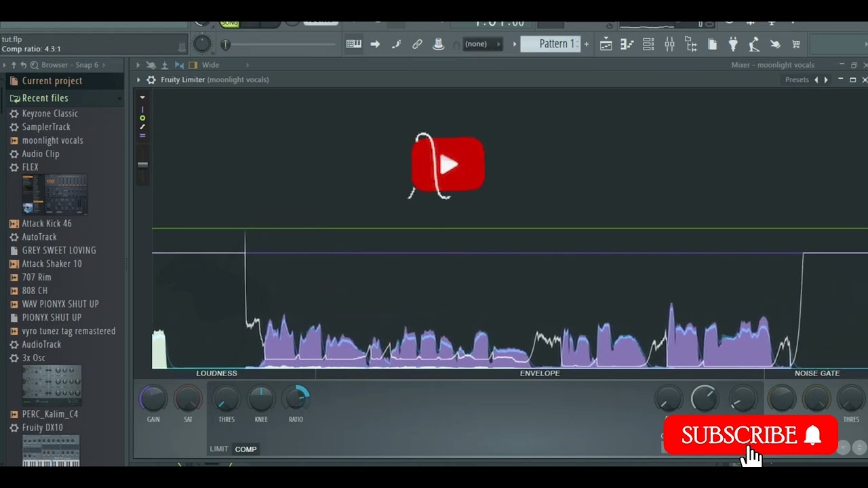Click the 3x Osc plugin thumbnail
Image resolution: width=868 pixels, height=488 pixels.
tap(52, 386)
